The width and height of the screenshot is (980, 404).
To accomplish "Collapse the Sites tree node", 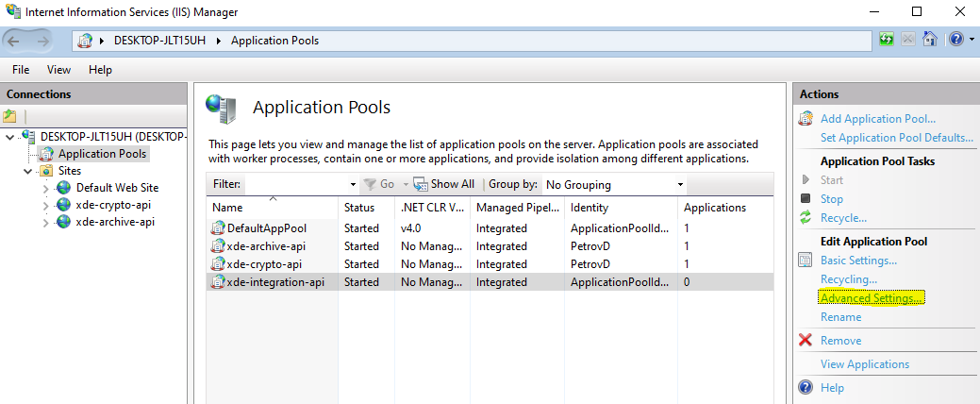I will tap(27, 171).
